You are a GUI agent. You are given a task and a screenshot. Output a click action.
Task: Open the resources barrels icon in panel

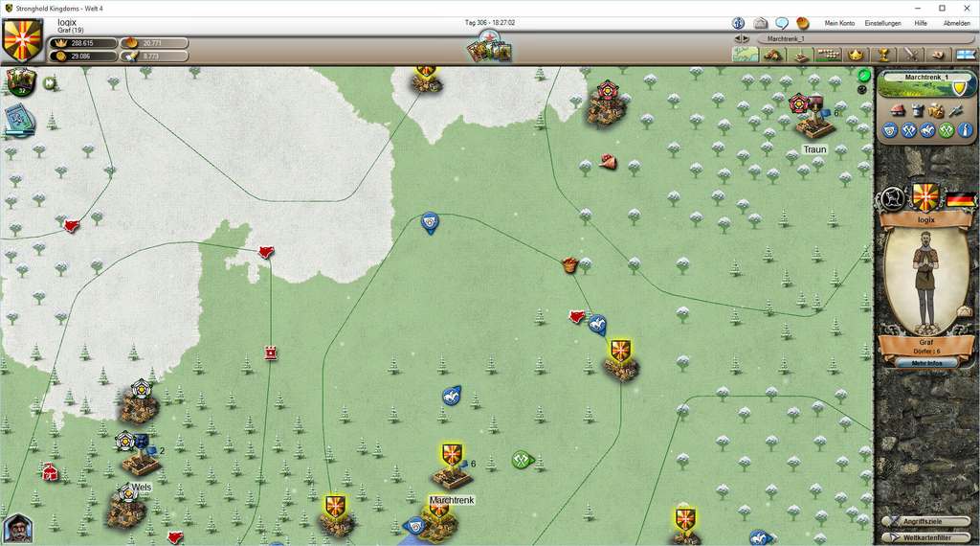coord(936,111)
